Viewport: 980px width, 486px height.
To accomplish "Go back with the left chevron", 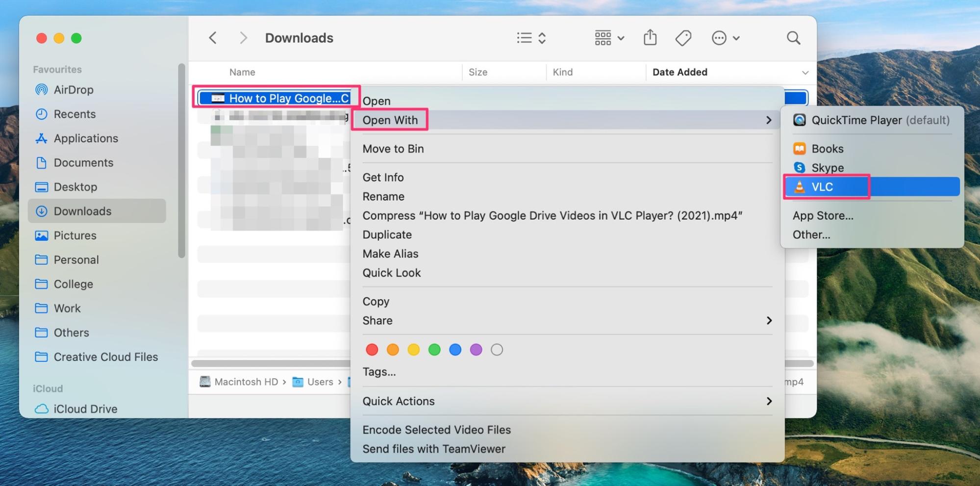I will (213, 38).
